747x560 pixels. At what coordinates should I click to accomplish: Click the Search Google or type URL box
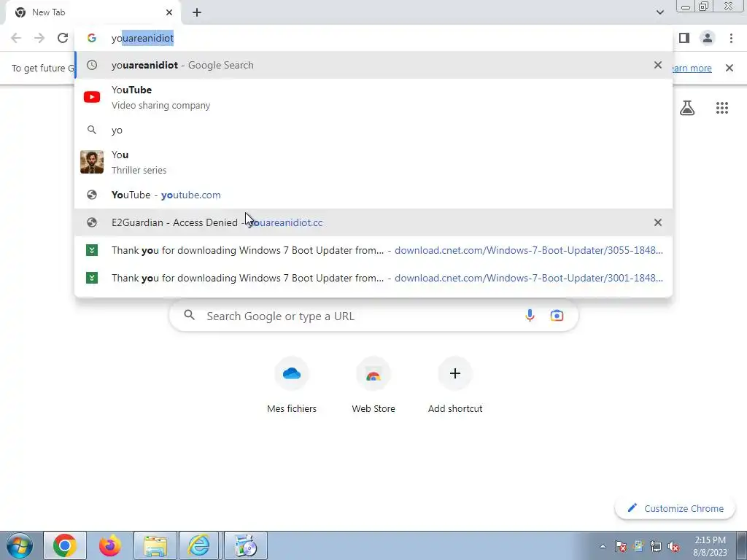pyautogui.click(x=374, y=316)
